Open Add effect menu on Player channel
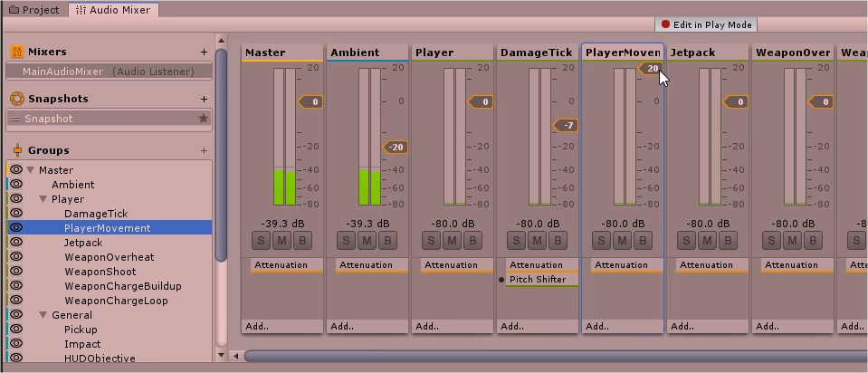 [x=453, y=327]
